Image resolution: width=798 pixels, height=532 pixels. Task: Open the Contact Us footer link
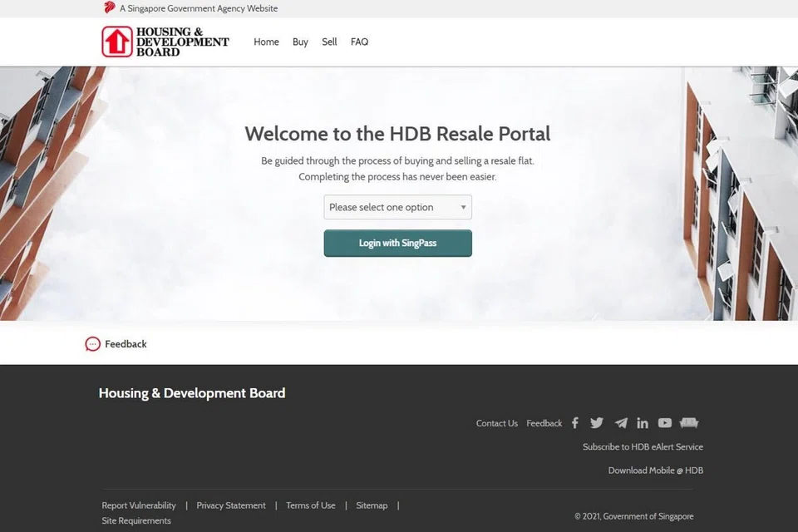pyautogui.click(x=496, y=423)
